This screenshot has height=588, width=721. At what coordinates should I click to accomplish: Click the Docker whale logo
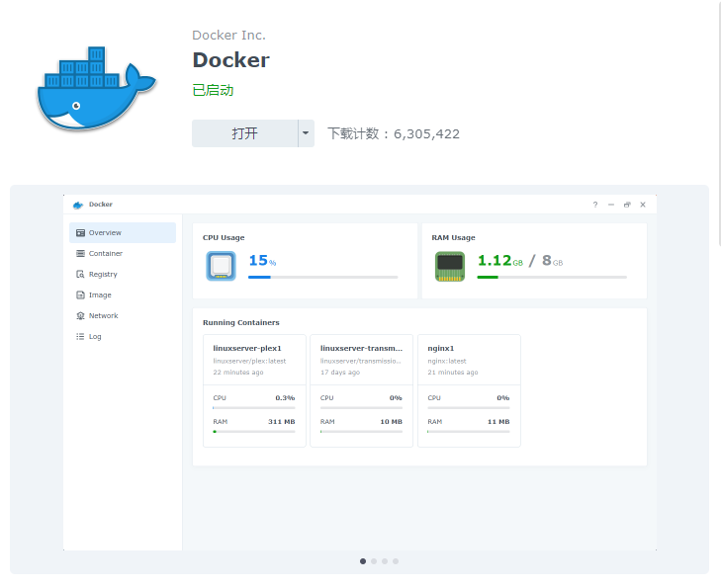tap(97, 88)
